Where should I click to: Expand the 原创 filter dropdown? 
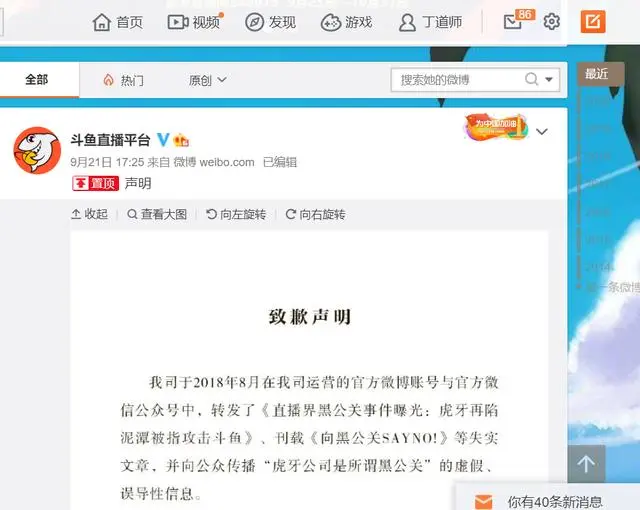coord(207,80)
